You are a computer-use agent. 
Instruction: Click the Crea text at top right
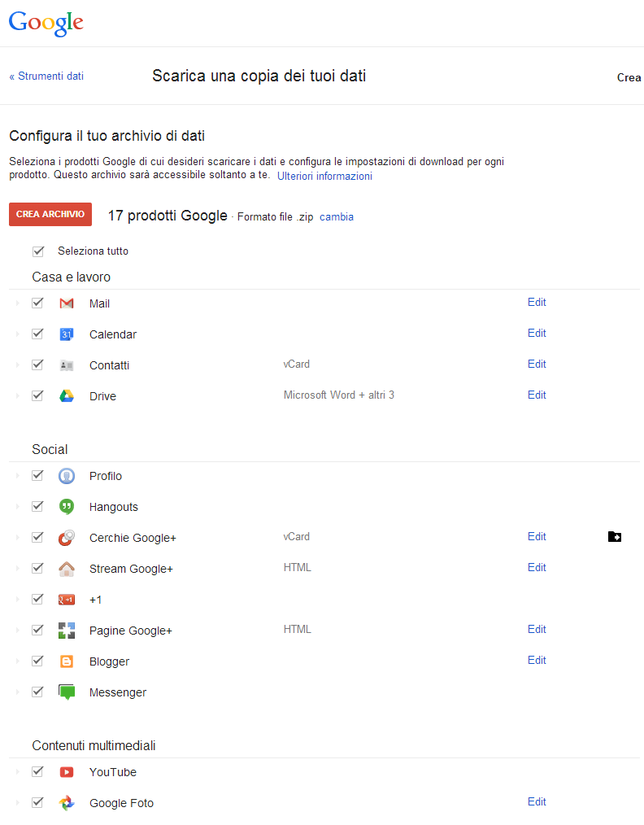[x=629, y=77]
